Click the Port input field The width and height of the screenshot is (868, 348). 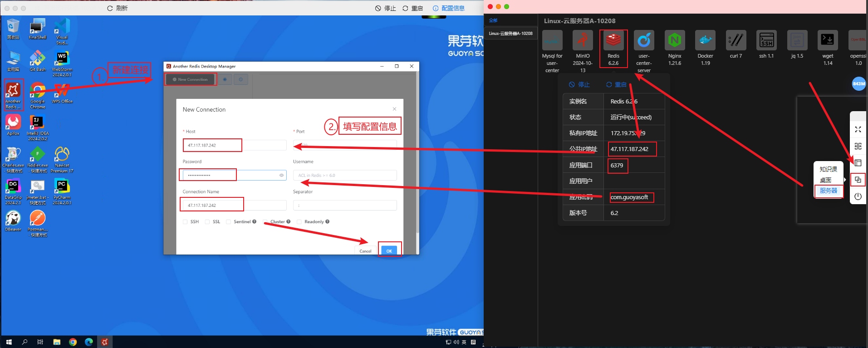point(345,145)
